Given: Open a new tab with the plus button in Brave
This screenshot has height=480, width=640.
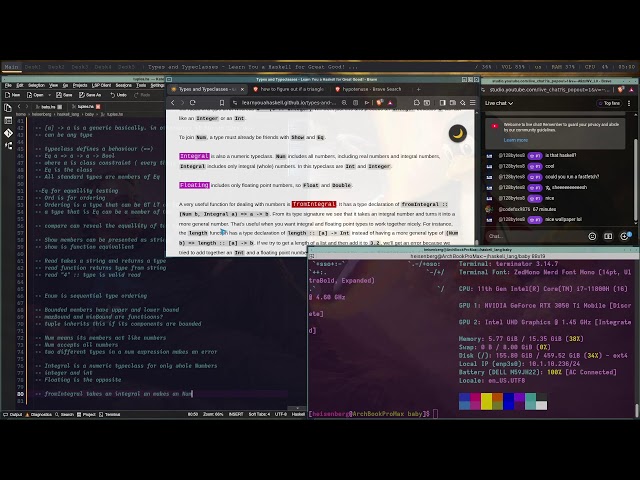Looking at the screenshot, I should (x=418, y=89).
